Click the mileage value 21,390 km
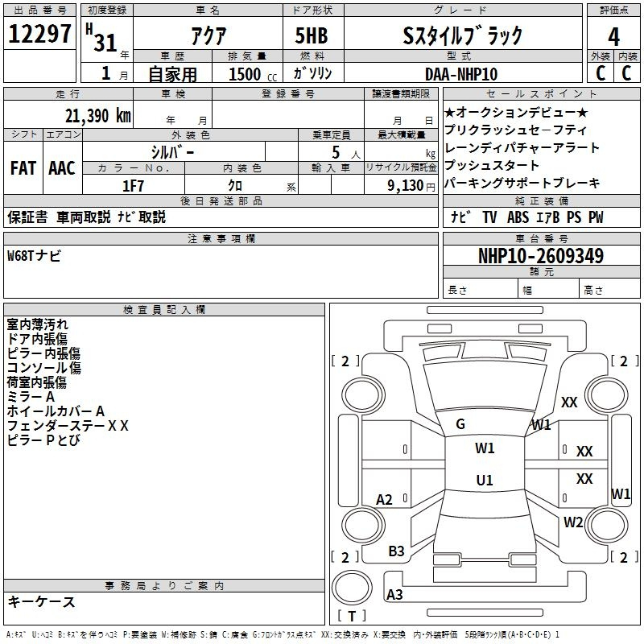644x644 pixels. pos(97,115)
